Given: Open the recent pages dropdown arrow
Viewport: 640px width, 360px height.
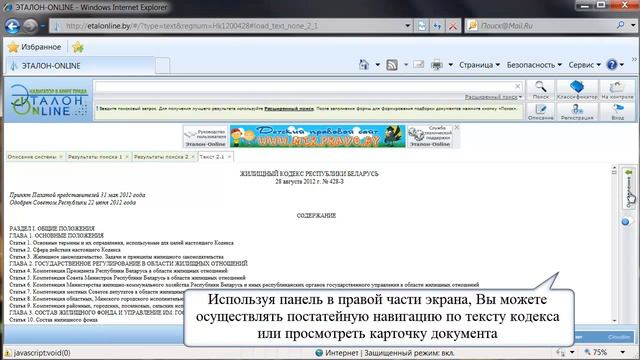Looking at the screenshot, I should (x=42, y=26).
